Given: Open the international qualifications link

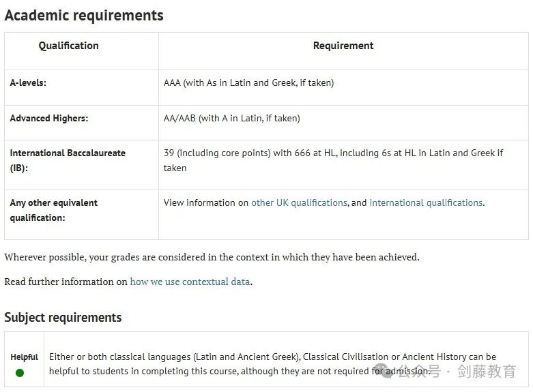Looking at the screenshot, I should pyautogui.click(x=426, y=202).
